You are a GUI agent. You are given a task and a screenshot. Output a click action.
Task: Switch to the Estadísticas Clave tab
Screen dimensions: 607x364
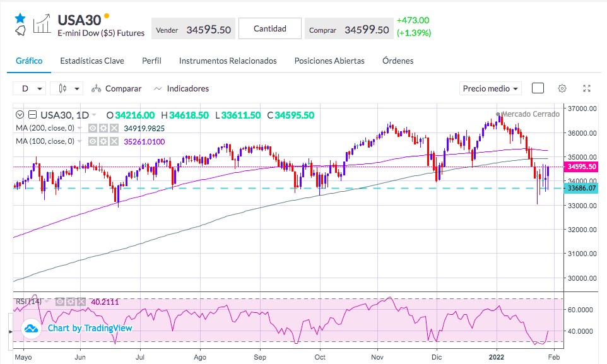[x=92, y=61]
